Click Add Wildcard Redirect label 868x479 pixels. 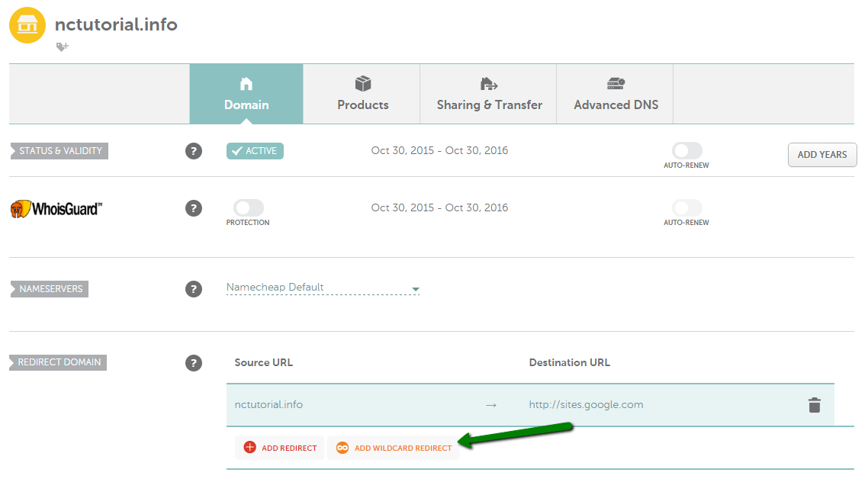[403, 448]
